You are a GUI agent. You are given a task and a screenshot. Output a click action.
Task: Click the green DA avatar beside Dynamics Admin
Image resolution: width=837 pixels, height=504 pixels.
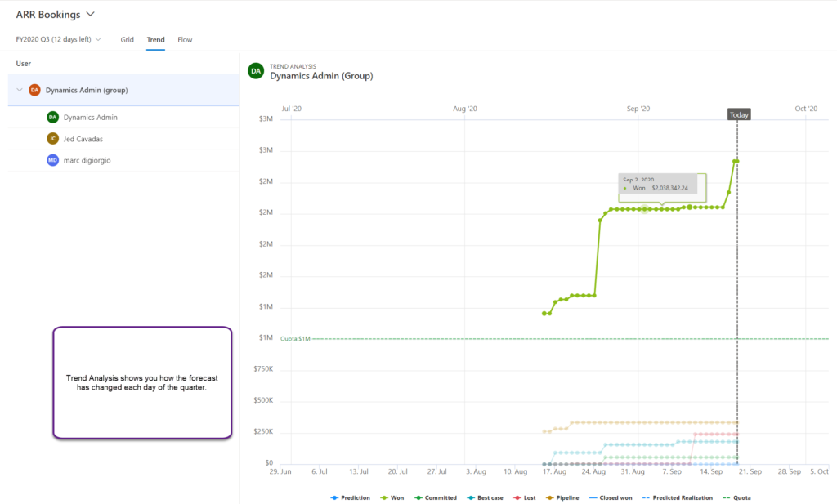click(x=52, y=118)
